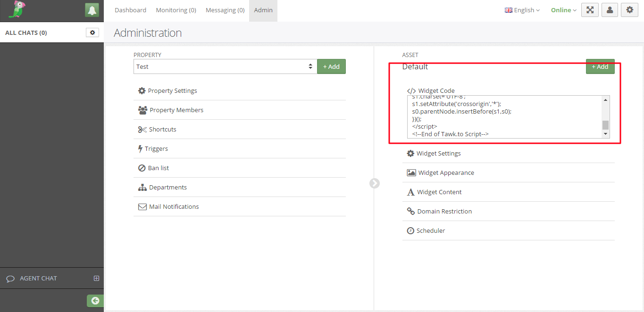This screenshot has height=312, width=644.
Task: Open the notifications bell
Action: click(92, 10)
